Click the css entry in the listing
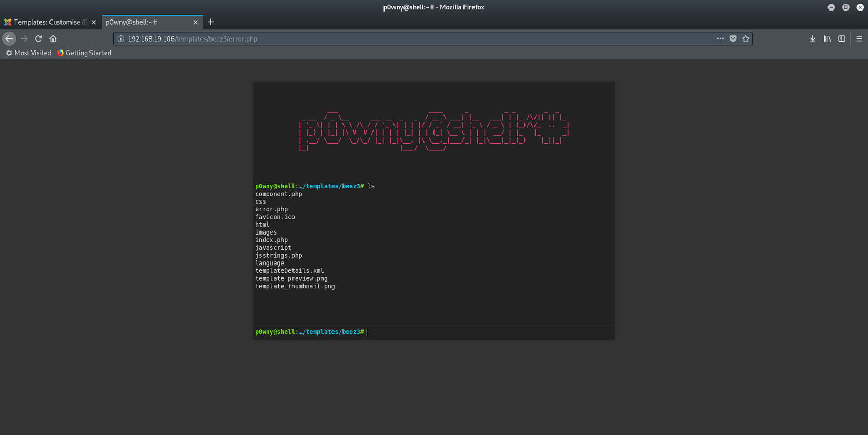Viewport: 868px width, 435px height. [260, 201]
